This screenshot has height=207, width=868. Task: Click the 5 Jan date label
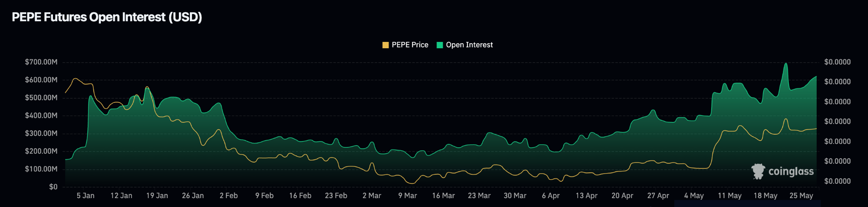click(86, 196)
